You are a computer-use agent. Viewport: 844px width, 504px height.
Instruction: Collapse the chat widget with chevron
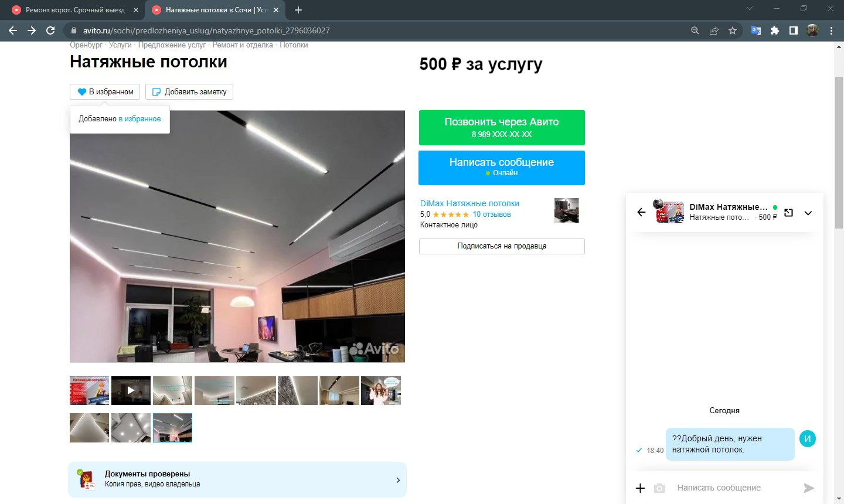(808, 213)
